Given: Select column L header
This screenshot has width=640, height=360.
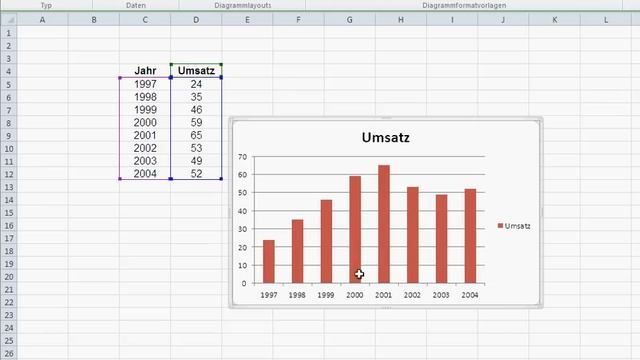Looking at the screenshot, I should [x=606, y=20].
